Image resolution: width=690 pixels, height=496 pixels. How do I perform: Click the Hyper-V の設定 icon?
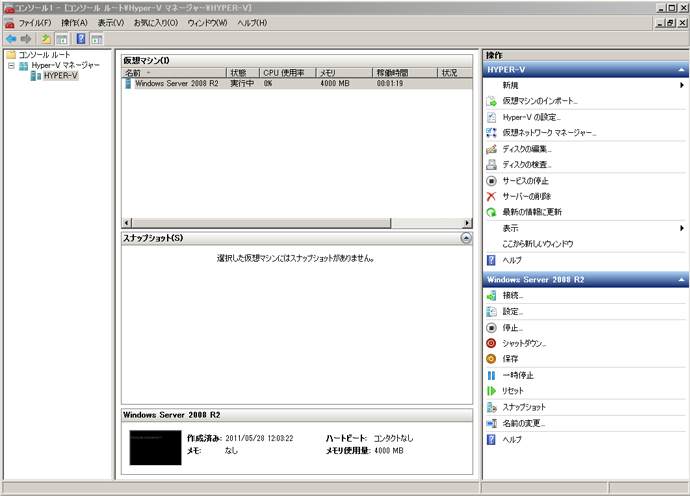click(x=492, y=118)
